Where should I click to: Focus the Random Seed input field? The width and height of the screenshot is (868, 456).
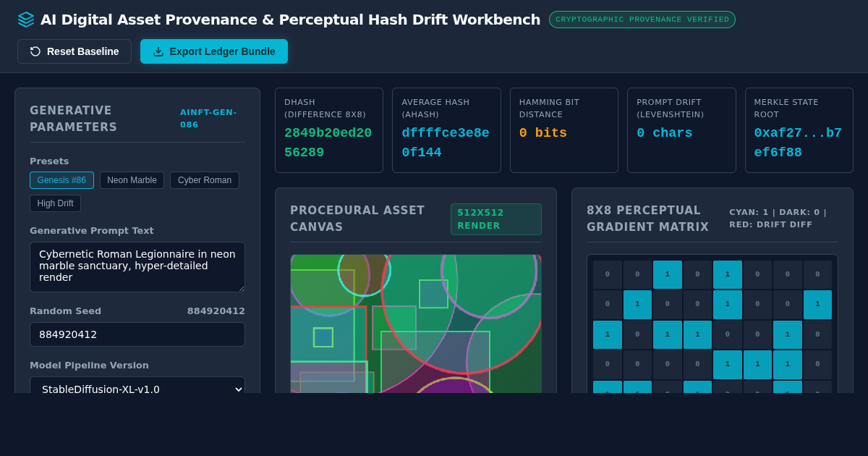point(137,334)
